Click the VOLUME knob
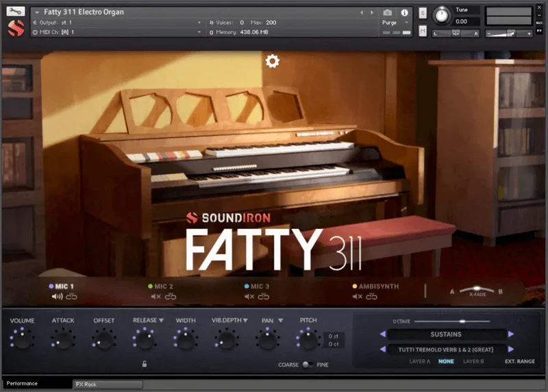 pos(23,339)
